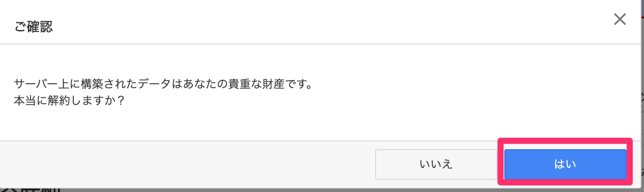This screenshot has height=192, width=644.
Task: Close the ご確認 dialog with the X icon
Action: click(620, 19)
